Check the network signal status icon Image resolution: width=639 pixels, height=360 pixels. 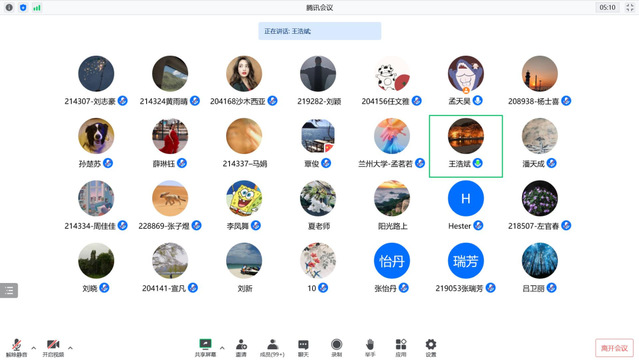[37, 7]
